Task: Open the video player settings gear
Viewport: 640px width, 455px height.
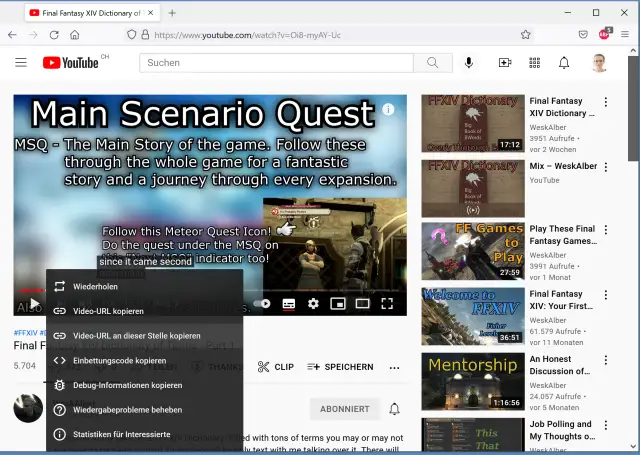Action: coord(313,303)
